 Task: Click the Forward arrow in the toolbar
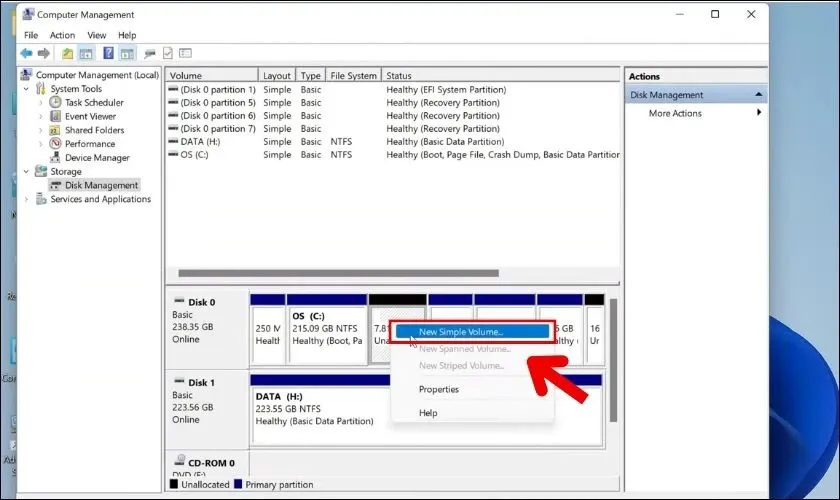[44, 53]
